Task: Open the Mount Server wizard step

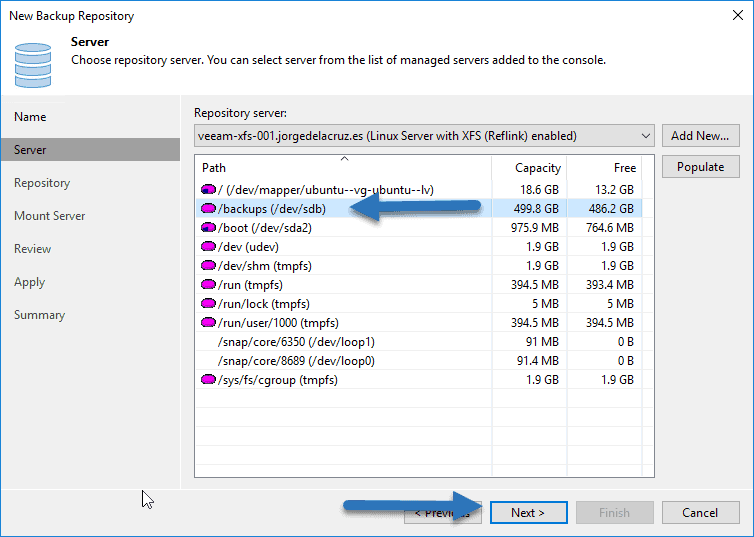Action: point(49,216)
